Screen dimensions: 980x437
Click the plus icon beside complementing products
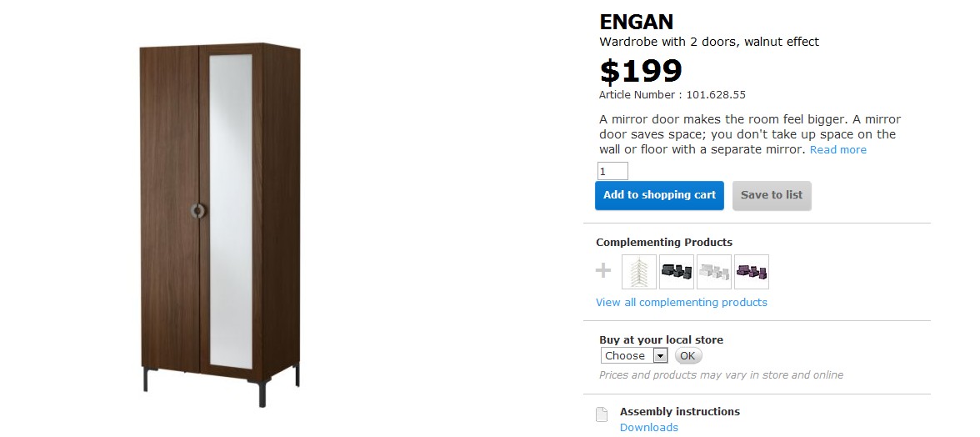tap(603, 271)
